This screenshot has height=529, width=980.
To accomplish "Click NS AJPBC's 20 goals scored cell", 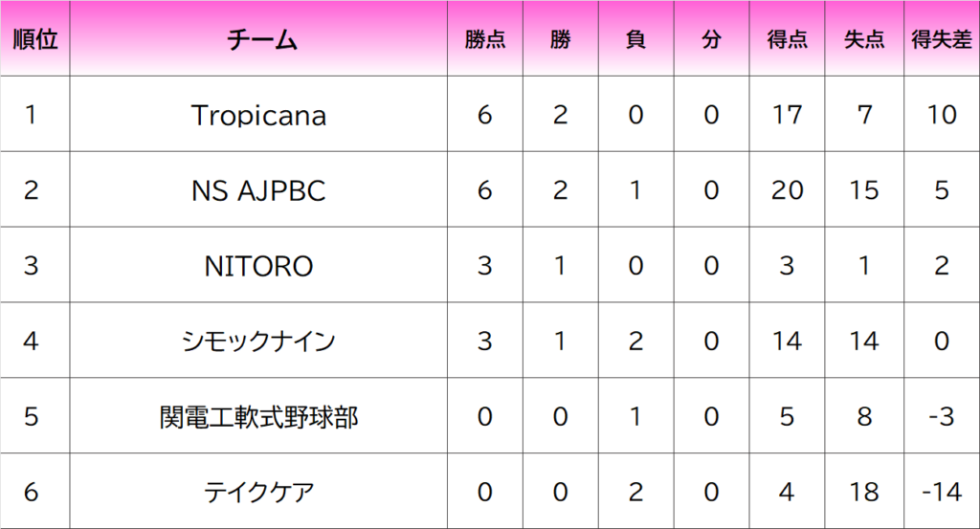I will 787,189.
